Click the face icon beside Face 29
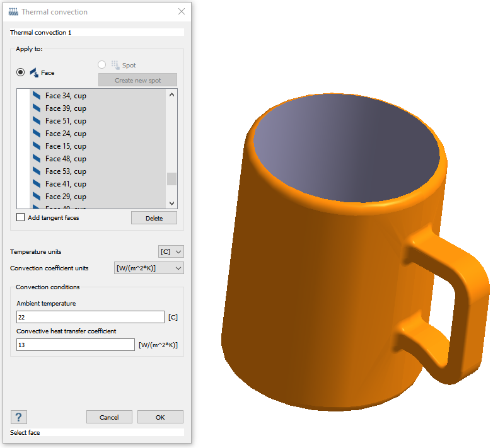The height and width of the screenshot is (448, 493). pyautogui.click(x=37, y=196)
